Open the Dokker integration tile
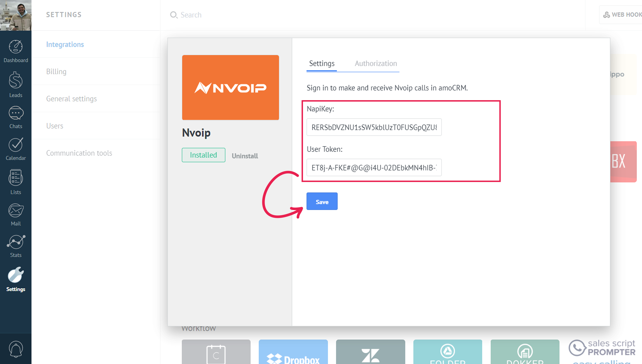 pyautogui.click(x=525, y=352)
